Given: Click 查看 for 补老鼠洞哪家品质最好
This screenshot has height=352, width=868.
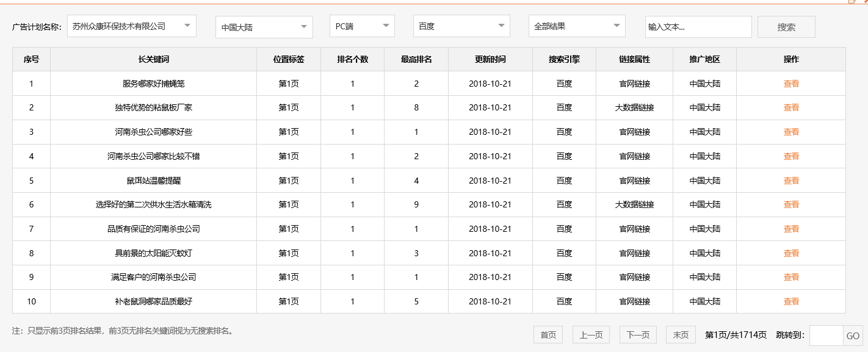Looking at the screenshot, I should (x=791, y=301).
